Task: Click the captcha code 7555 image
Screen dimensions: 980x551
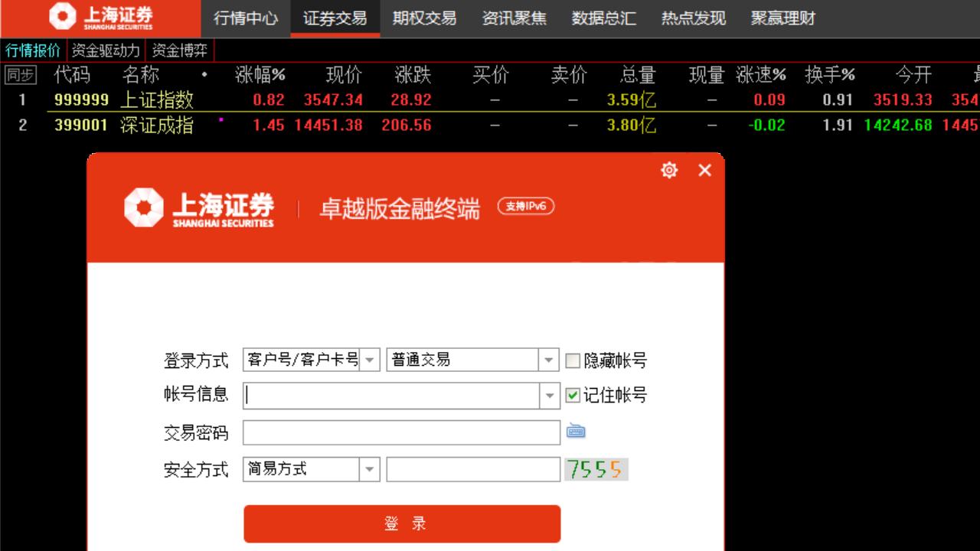Action: (x=596, y=469)
